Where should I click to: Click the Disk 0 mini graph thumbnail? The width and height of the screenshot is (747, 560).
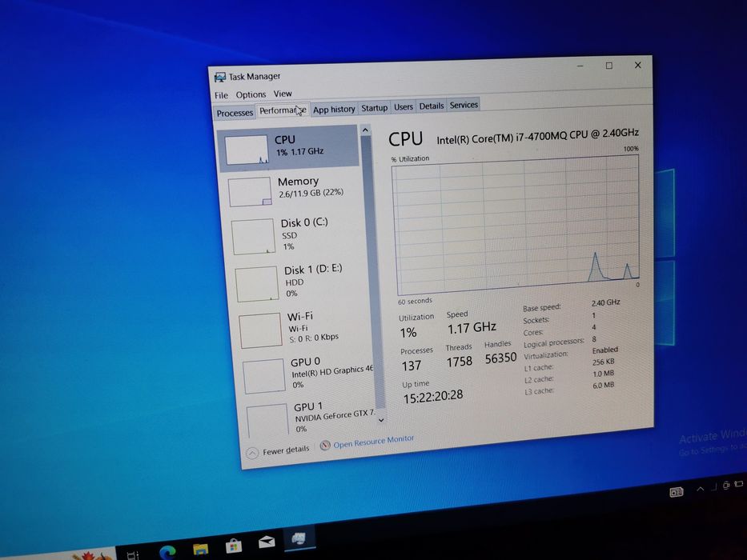(254, 237)
